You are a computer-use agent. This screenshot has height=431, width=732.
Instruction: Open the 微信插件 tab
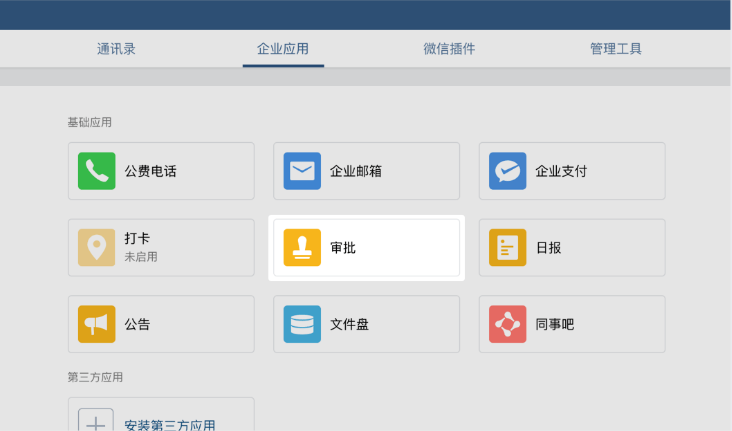[449, 49]
